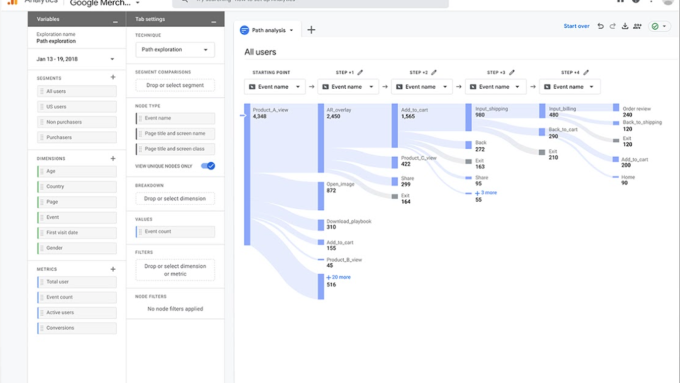Select the Non purchasers segment

click(77, 122)
